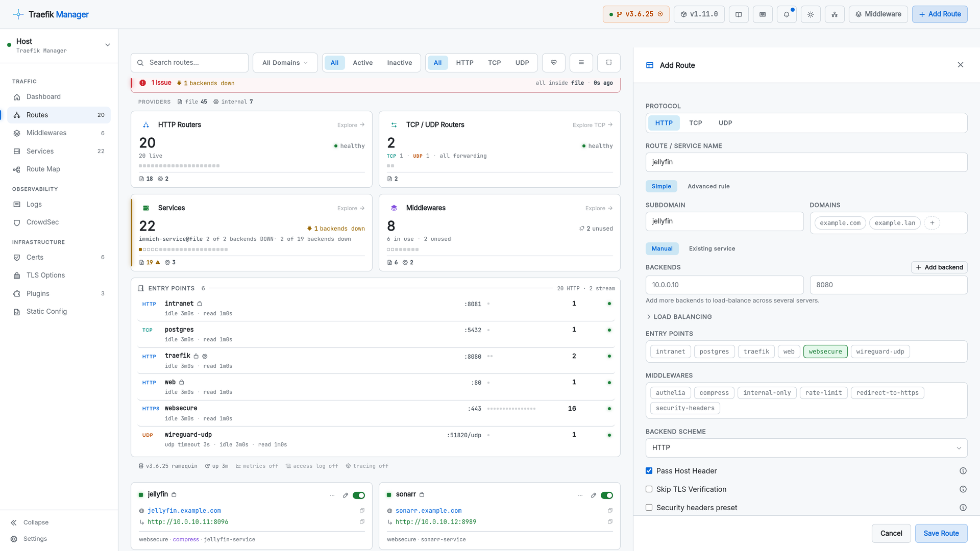Open more options on sonarr card
The image size is (980, 551).
pos(580,495)
